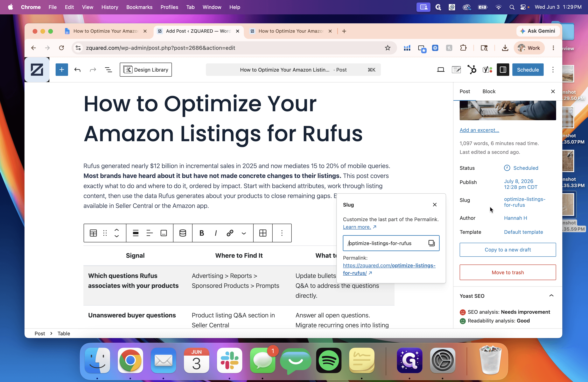Open the Design Library
The image size is (588, 382).
coord(146,70)
